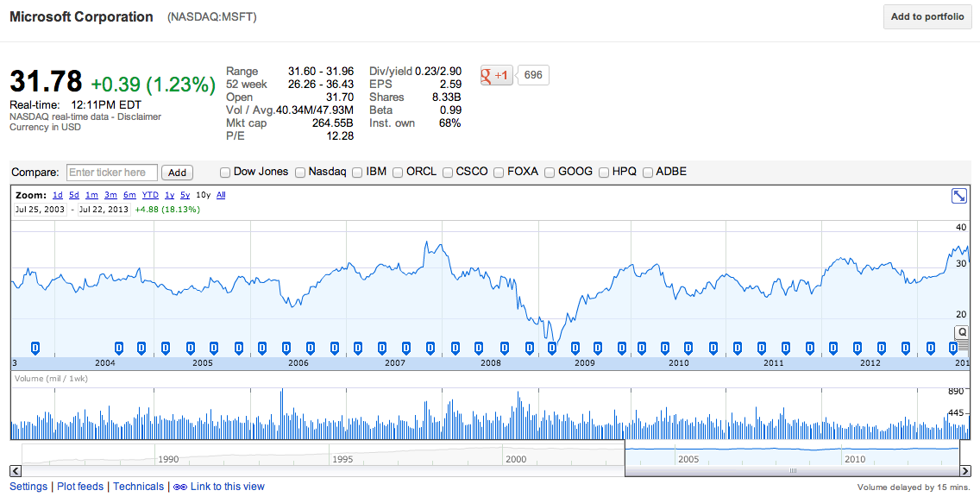
Task: Select the 10y zoom option
Action: pos(203,195)
